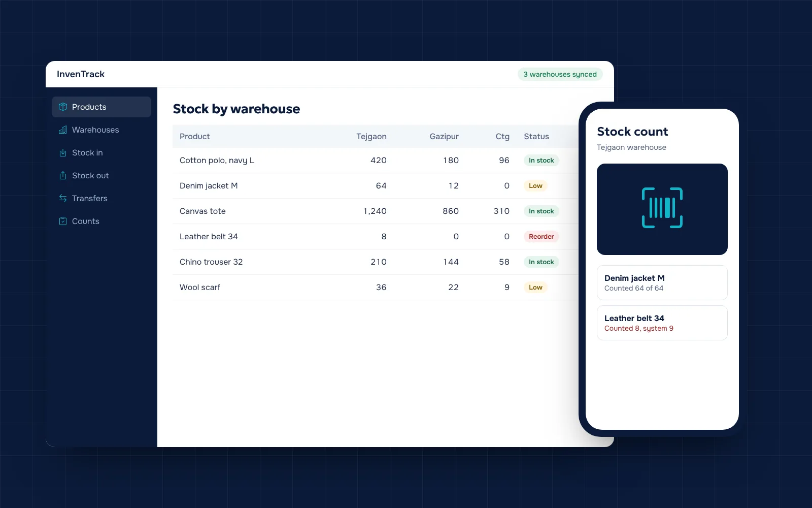
Task: Open the Stock in page
Action: 101,152
